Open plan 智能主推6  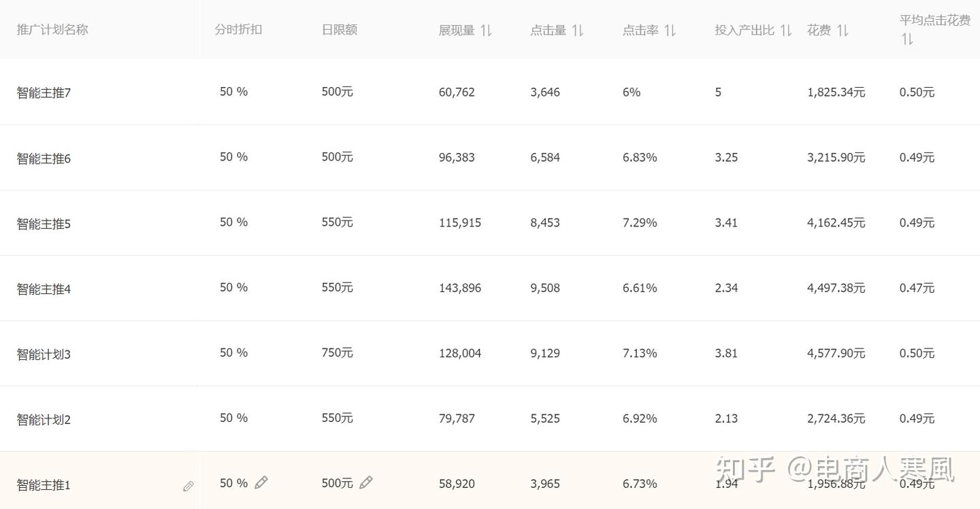point(44,159)
